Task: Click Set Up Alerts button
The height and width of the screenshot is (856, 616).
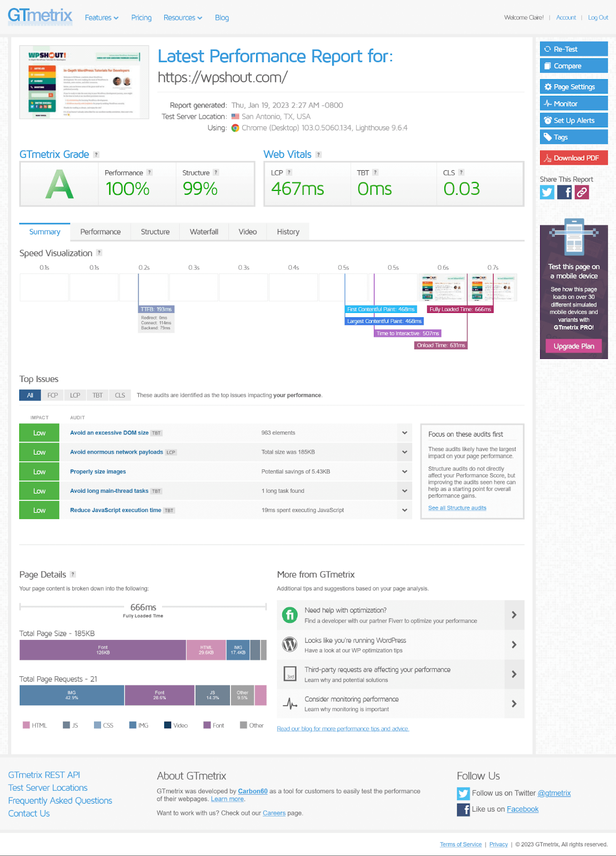Action: coord(574,120)
